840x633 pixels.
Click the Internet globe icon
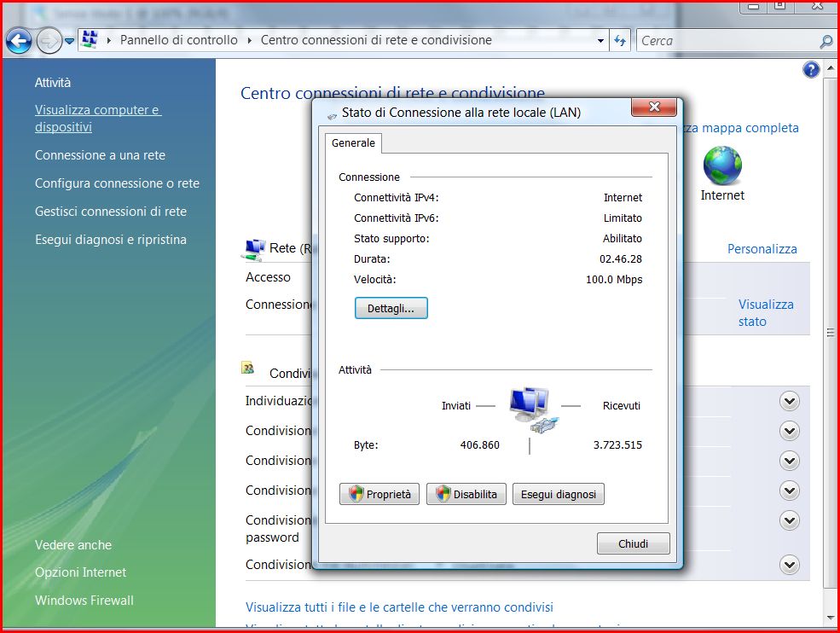(722, 166)
